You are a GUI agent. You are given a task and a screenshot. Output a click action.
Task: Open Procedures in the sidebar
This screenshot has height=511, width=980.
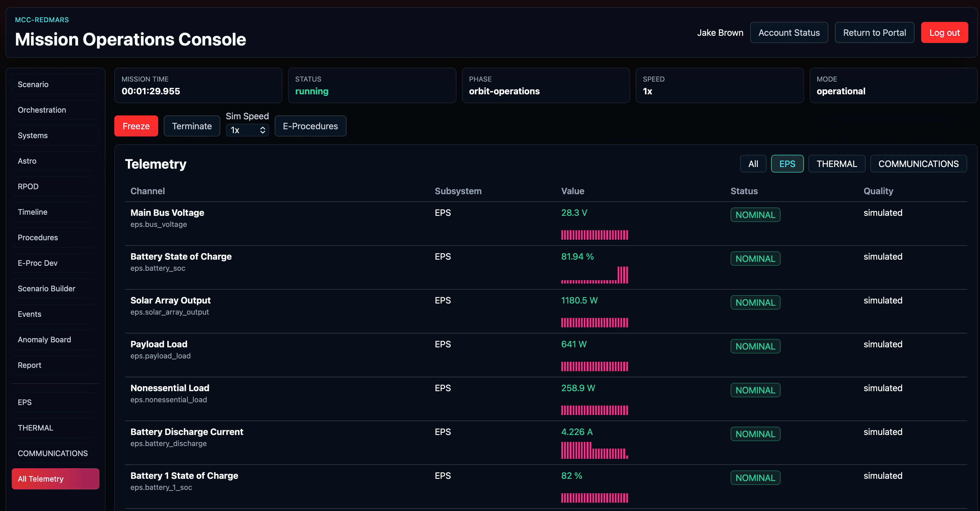pos(55,237)
